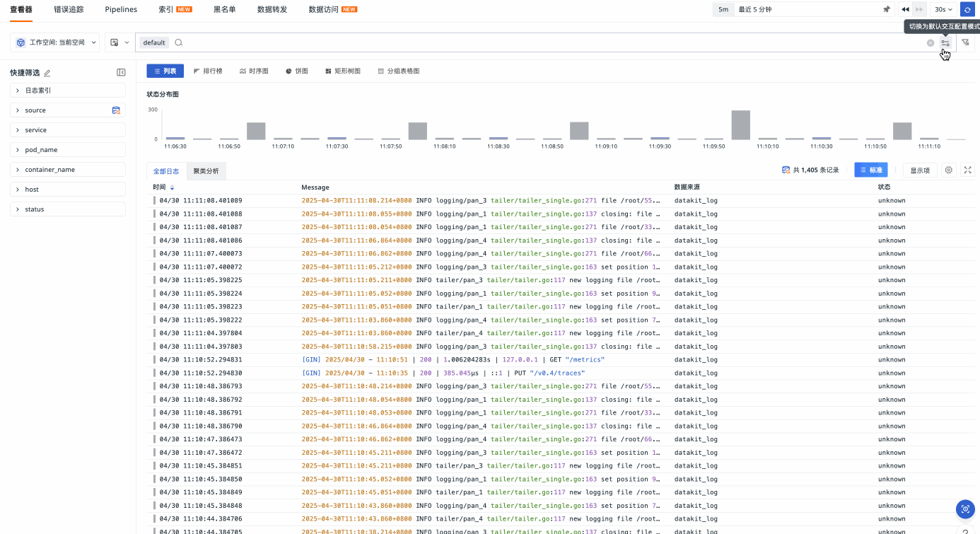Image resolution: width=980 pixels, height=534 pixels.
Task: Click the tallest histogram bar near 11:10:00
Action: (740, 125)
